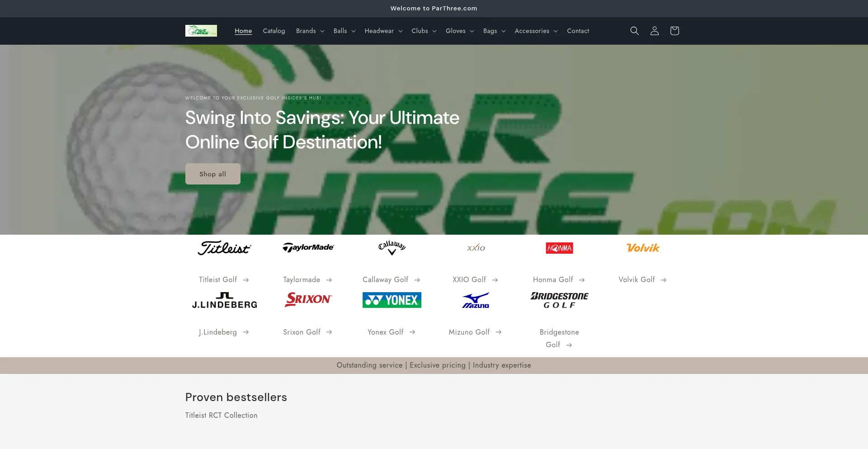Click the Srixon brand logo
The height and width of the screenshot is (449, 868).
[x=308, y=300]
